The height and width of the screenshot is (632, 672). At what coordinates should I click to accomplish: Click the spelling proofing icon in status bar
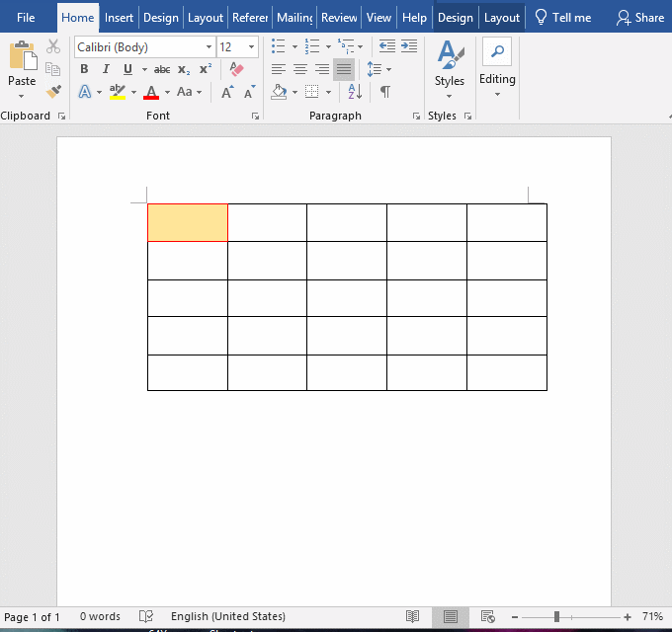(x=146, y=616)
